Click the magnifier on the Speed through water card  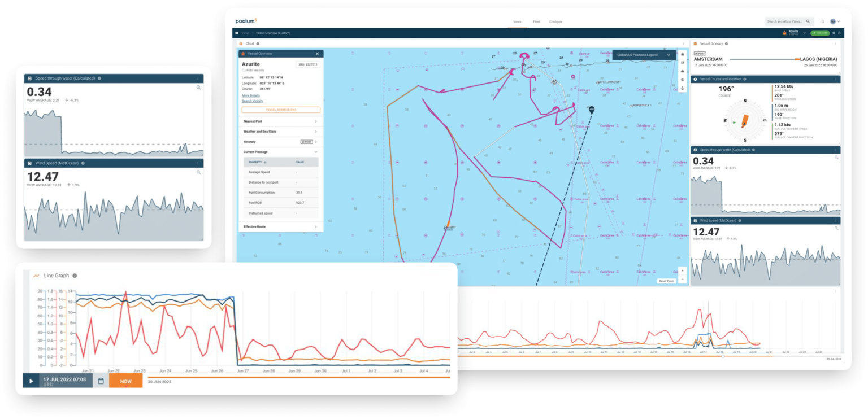click(x=199, y=88)
